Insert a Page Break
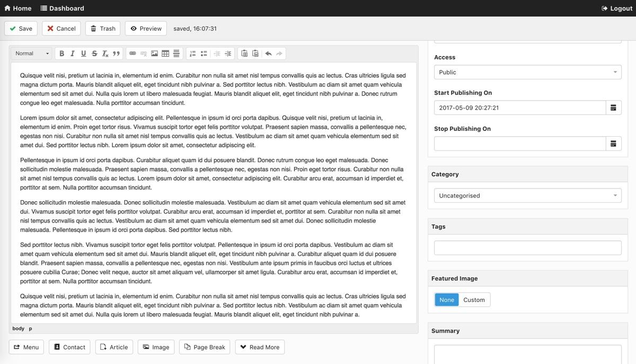 click(205, 347)
